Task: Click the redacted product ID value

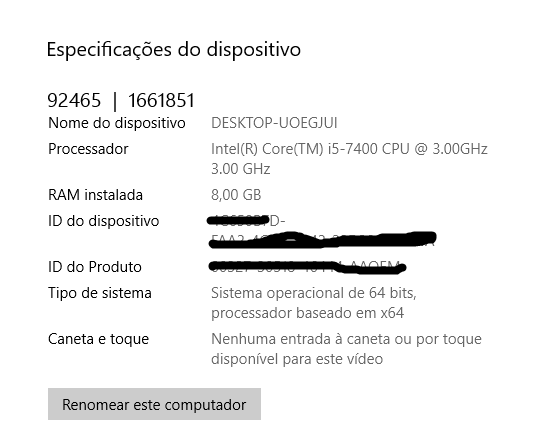Action: pos(307,267)
